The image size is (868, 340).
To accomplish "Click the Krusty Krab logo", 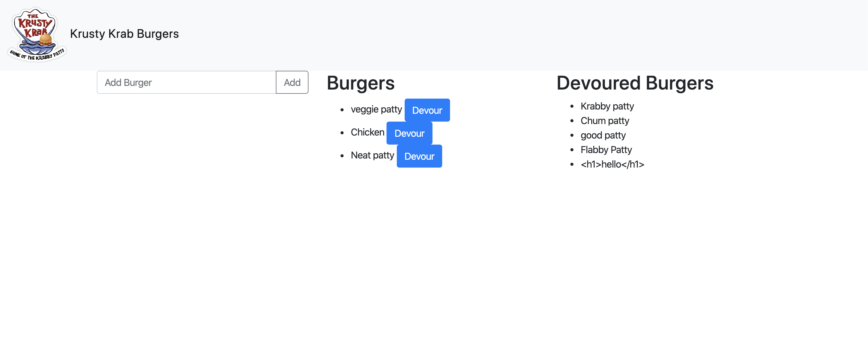I will [37, 34].
